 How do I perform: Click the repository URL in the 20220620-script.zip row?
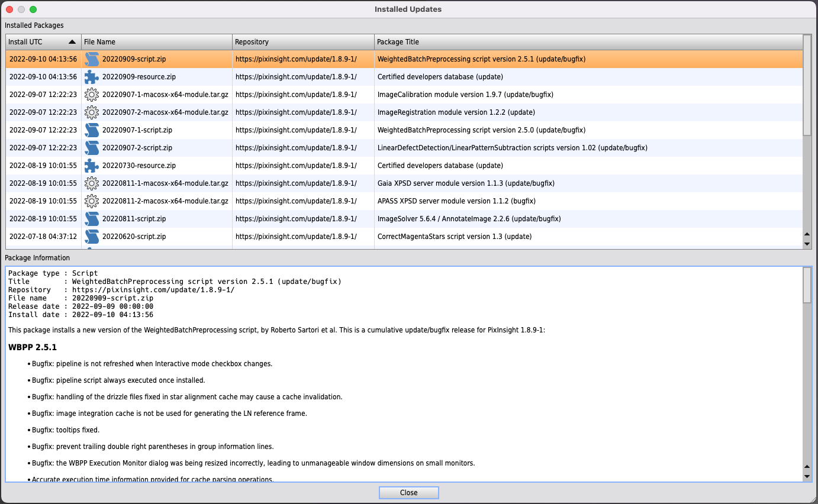296,237
